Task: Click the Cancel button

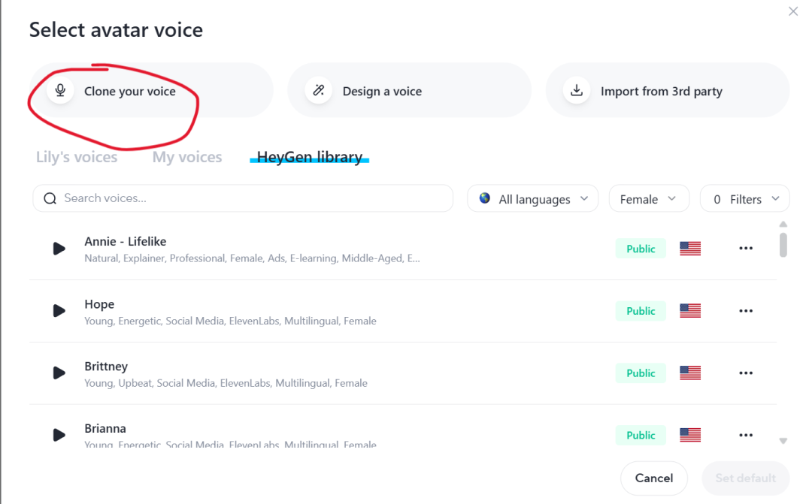Action: 654,478
